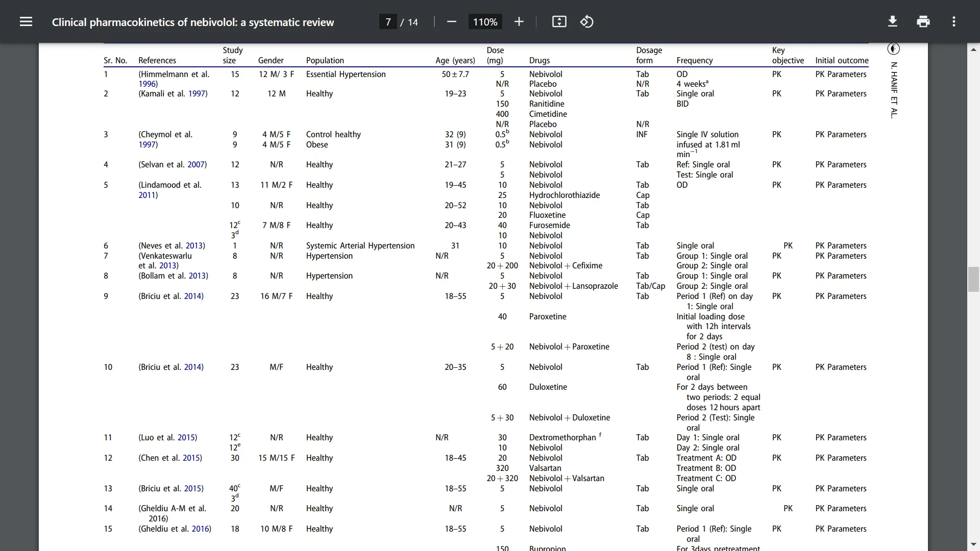The height and width of the screenshot is (551, 980).
Task: Click the 'Age (years)' column header
Action: point(455,60)
